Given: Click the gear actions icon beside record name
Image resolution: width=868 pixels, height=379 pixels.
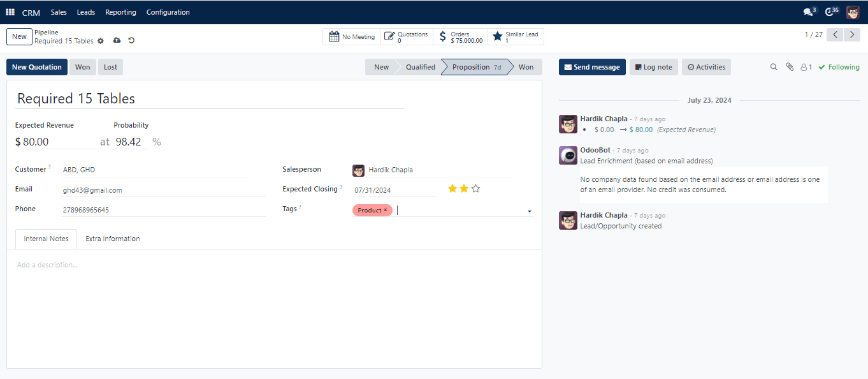Looking at the screenshot, I should pos(101,41).
